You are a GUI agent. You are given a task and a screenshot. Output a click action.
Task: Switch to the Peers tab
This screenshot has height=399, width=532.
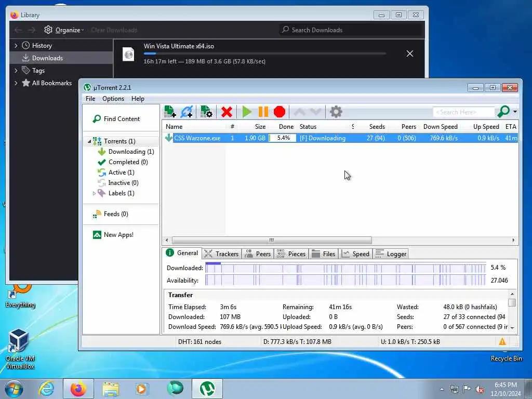click(258, 254)
